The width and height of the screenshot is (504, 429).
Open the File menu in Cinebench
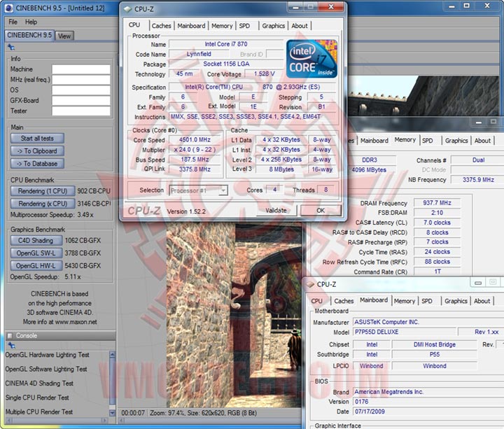tap(13, 22)
